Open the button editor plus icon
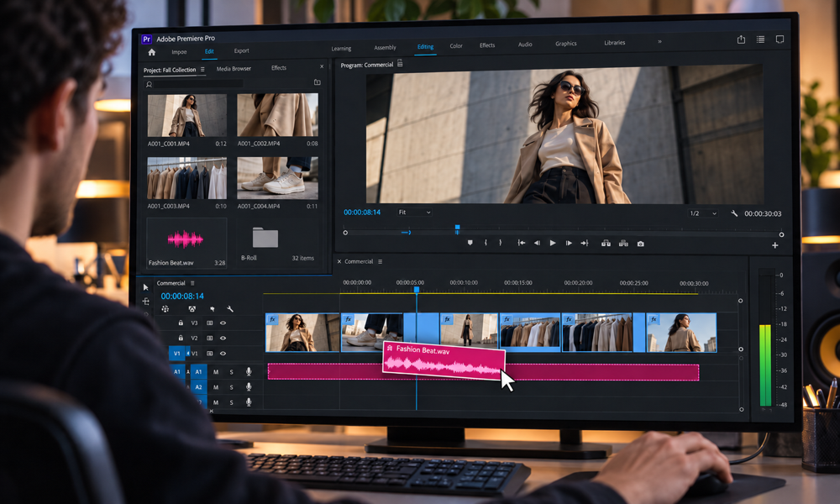Screen dimensions: 840x504 (774, 245)
